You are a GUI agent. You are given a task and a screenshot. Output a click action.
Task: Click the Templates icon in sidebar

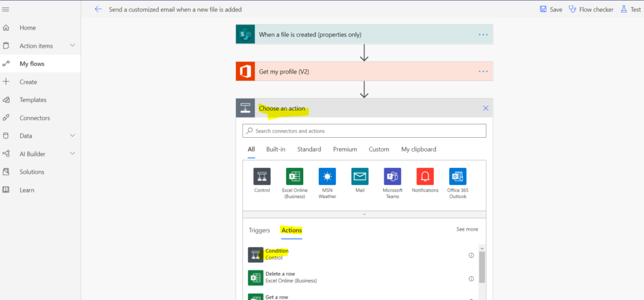coord(6,100)
